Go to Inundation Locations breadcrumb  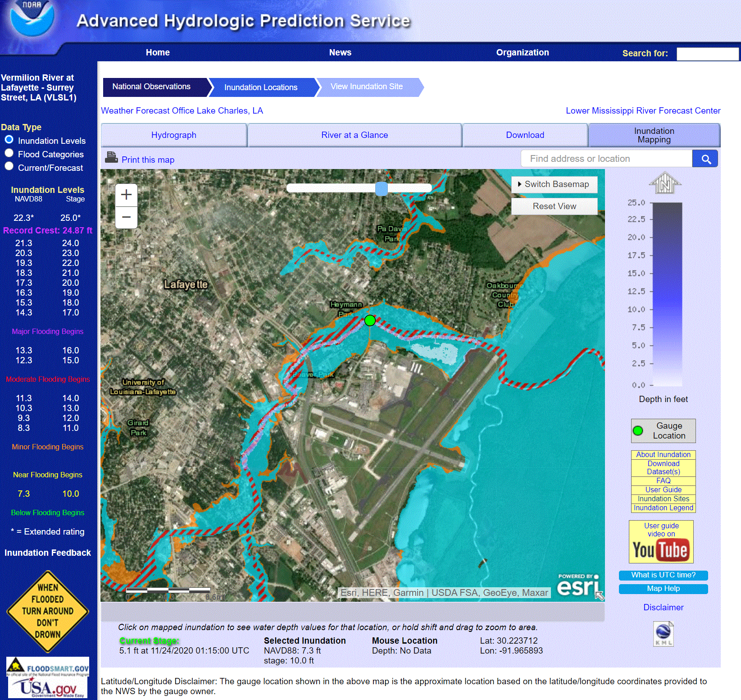click(263, 87)
